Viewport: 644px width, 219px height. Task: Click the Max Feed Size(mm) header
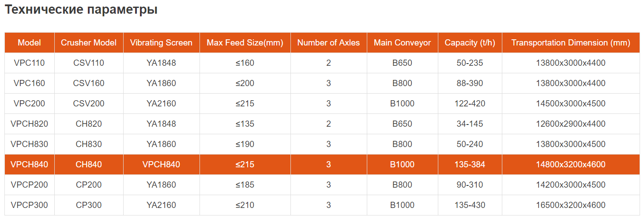pos(245,43)
